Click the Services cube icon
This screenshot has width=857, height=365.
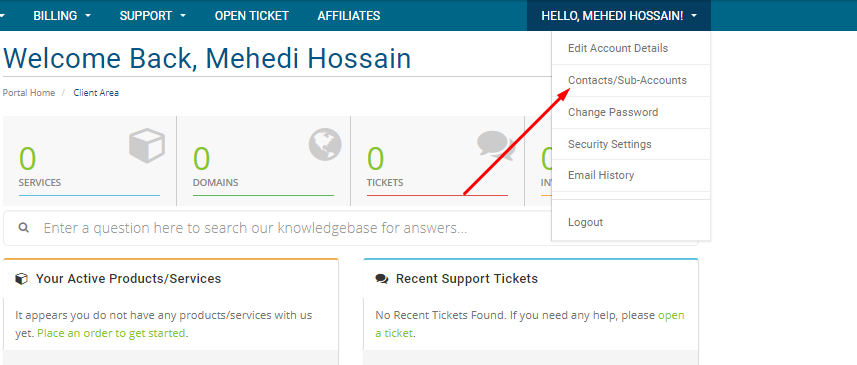click(147, 145)
